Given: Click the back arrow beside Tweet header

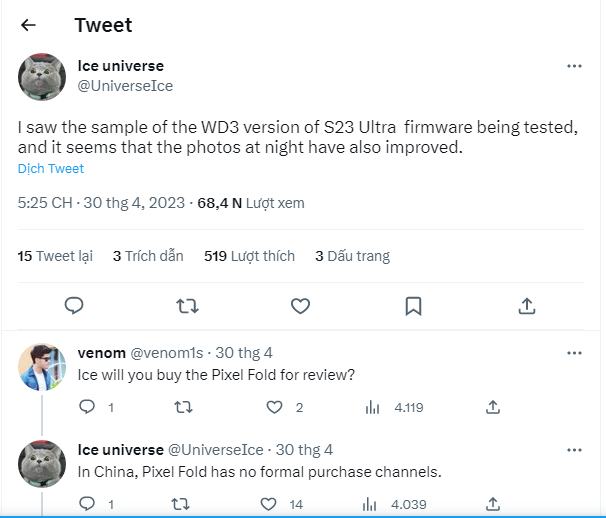Looking at the screenshot, I should [28, 25].
